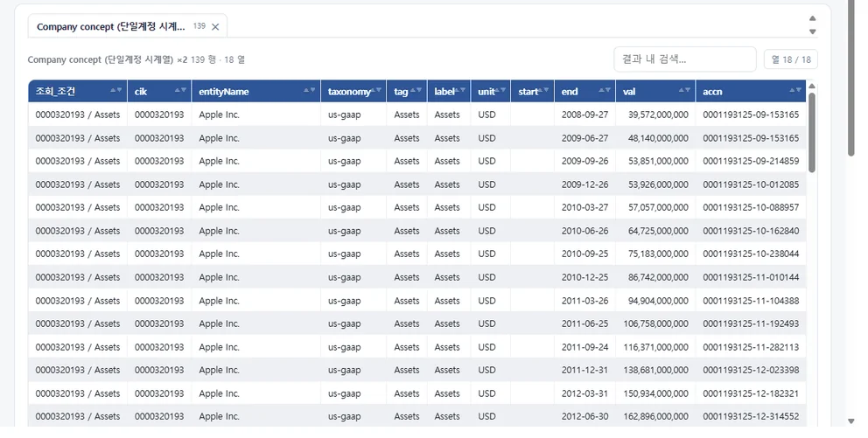Viewport: 868px width, 438px height.
Task: Select value 39,572,000,000 cell
Action: point(655,115)
